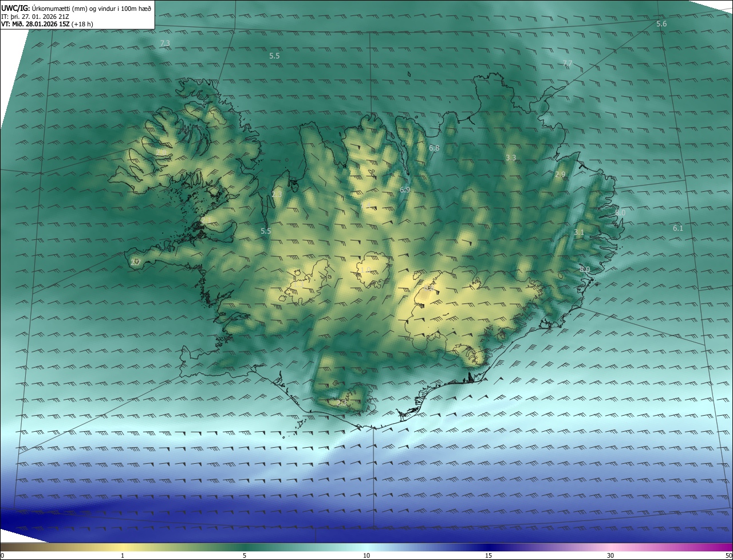Image resolution: width=733 pixels, height=560 pixels.
Task: Pick the 6.9 value label
Action: [x=405, y=190]
